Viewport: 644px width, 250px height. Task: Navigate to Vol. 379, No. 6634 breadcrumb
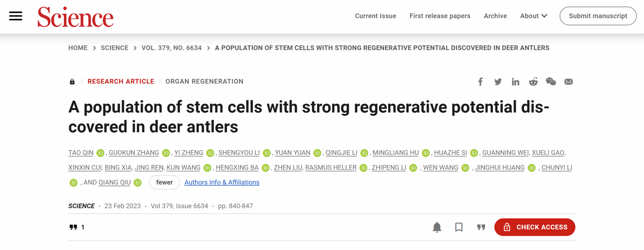click(x=171, y=48)
